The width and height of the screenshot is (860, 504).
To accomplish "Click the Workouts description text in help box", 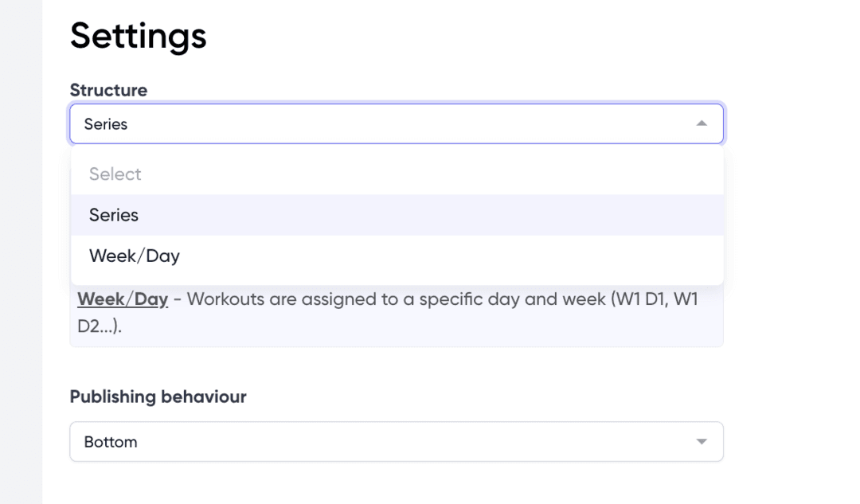I will click(358, 299).
